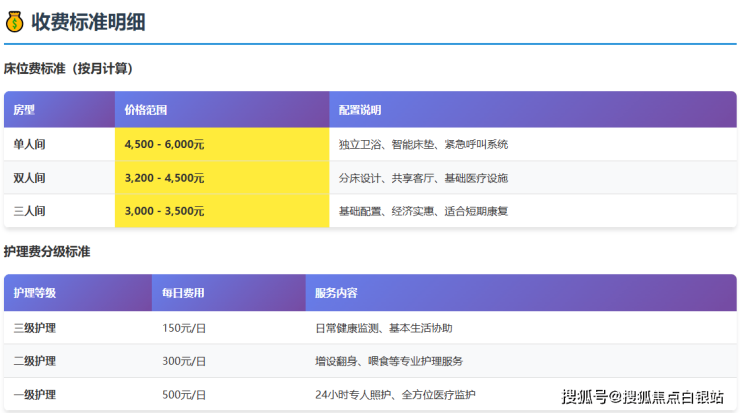This screenshot has height=413, width=740.
Task: Click the 搜狐号@搜狐焦点白银站 watermark text
Action: [x=641, y=397]
